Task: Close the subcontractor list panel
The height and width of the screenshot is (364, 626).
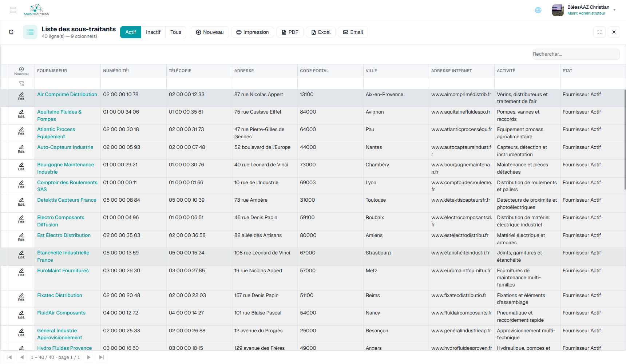Action: pos(614,32)
